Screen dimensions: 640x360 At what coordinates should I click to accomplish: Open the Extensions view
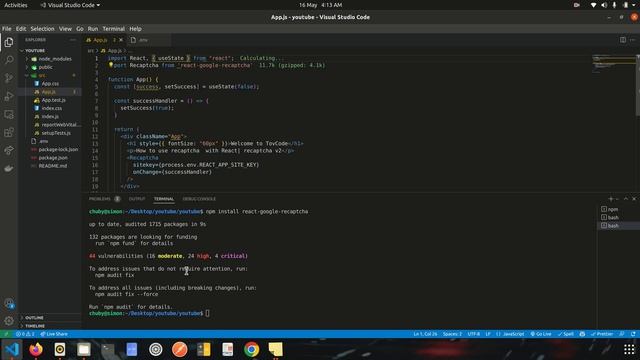tap(9, 132)
